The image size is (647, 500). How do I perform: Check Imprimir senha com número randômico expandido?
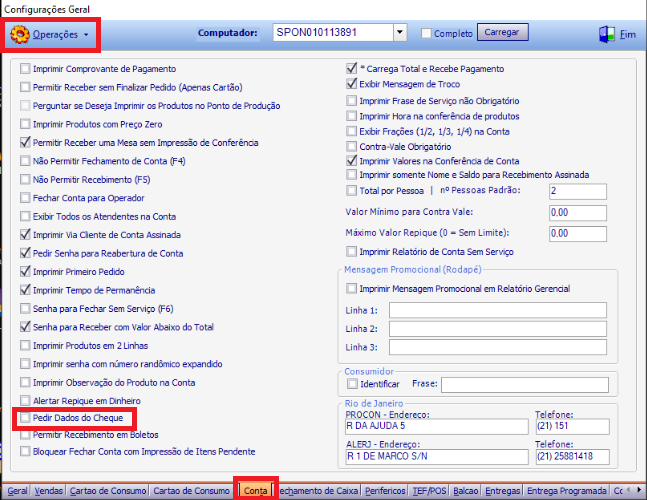point(25,363)
